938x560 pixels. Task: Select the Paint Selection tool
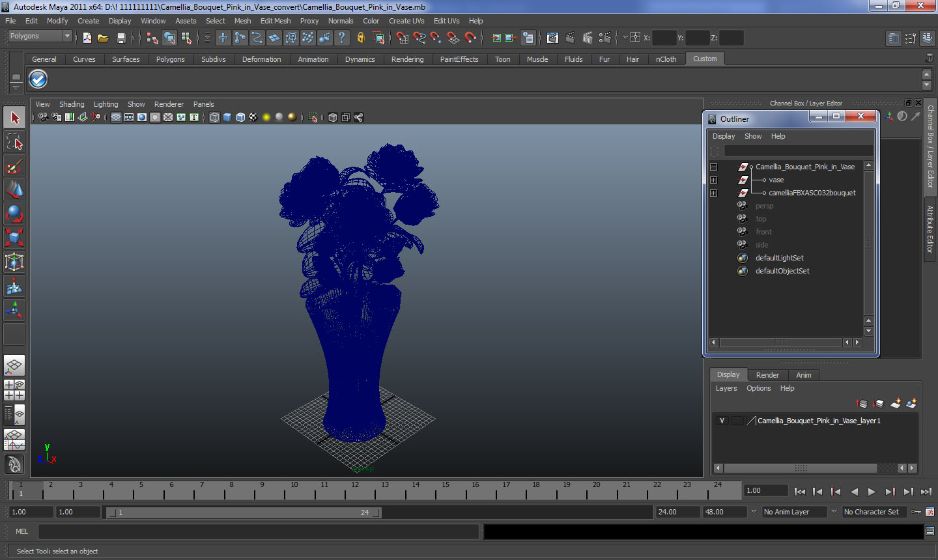coord(14,166)
